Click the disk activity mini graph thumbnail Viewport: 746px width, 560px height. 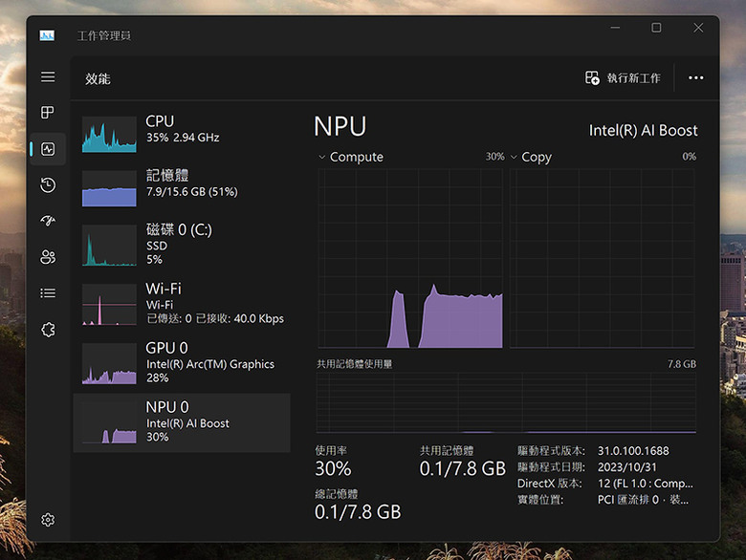pyautogui.click(x=109, y=246)
